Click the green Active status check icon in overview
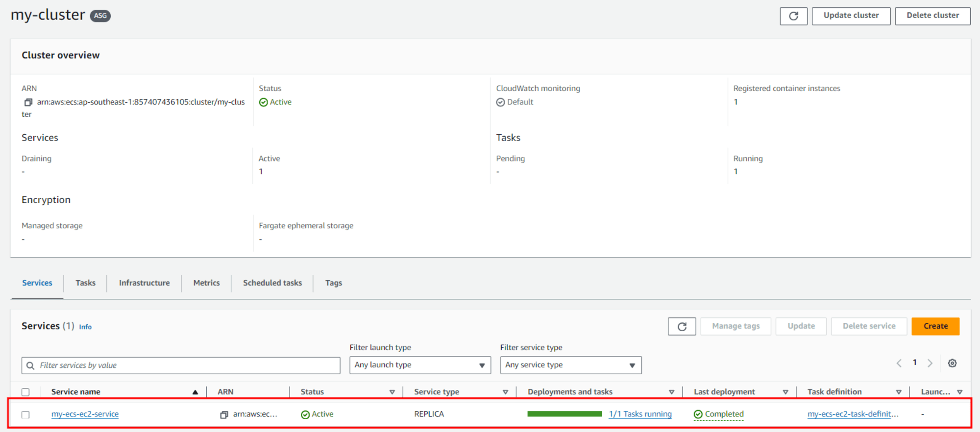 [263, 102]
